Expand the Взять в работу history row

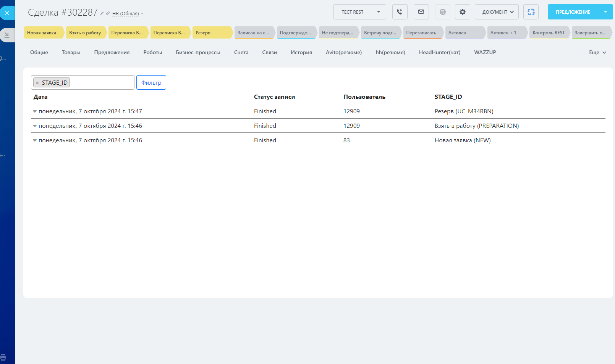click(35, 126)
